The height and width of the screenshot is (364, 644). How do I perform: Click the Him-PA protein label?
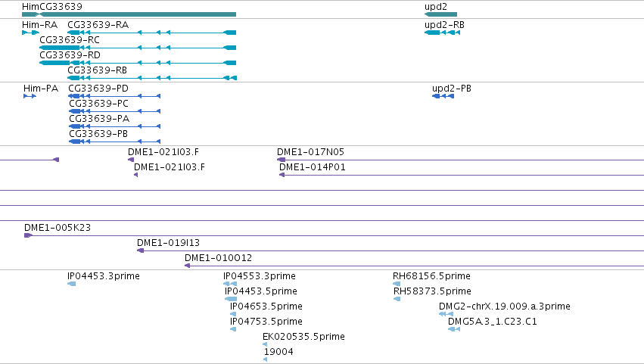coord(41,89)
